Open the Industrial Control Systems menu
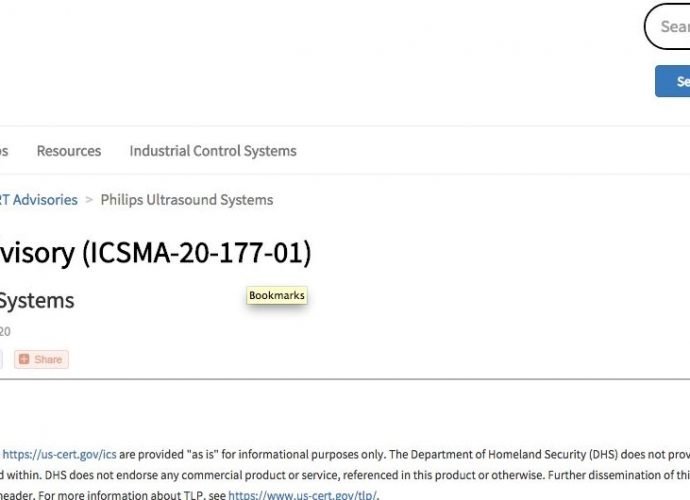 (x=213, y=151)
